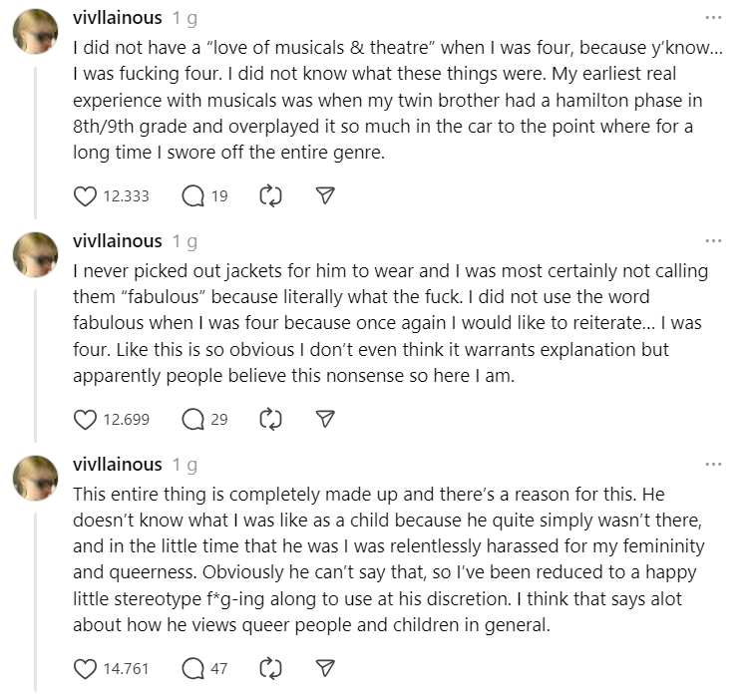Like the post about musicals and theatre
Image resolution: width=748 pixels, height=700 pixels.
pos(85,196)
